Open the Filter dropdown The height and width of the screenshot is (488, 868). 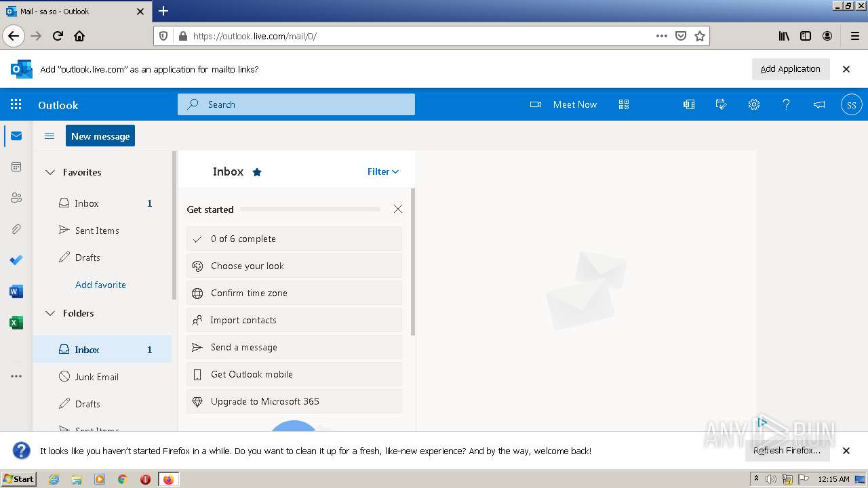click(383, 171)
